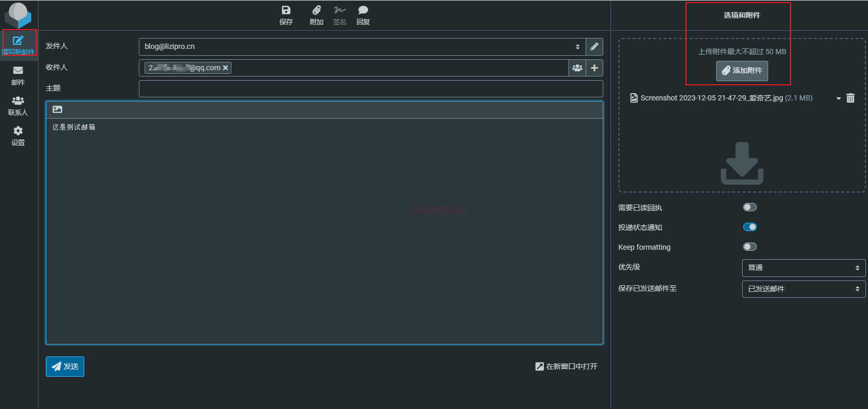Click the reply (回复) speech bubble icon
868x409 pixels.
[363, 15]
